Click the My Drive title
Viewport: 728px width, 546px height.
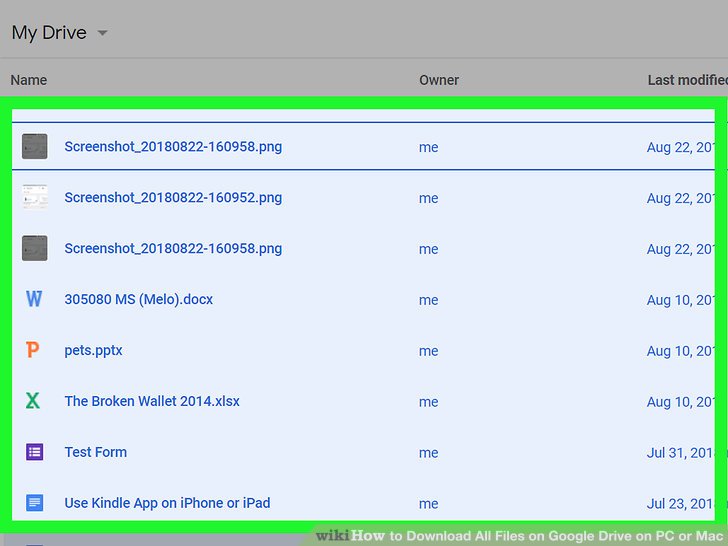coord(49,33)
